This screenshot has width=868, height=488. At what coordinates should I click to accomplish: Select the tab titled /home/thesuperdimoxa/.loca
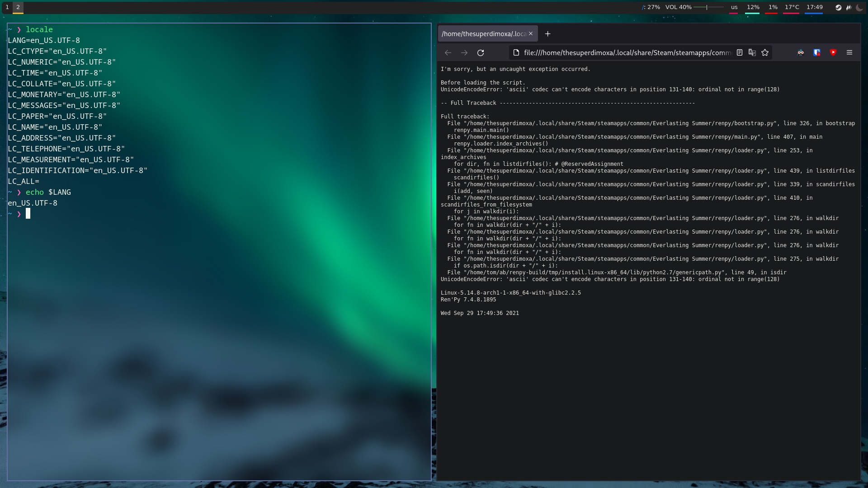click(x=484, y=33)
